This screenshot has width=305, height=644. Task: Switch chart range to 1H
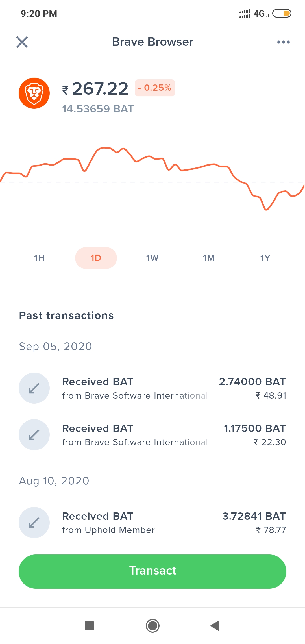coord(40,258)
